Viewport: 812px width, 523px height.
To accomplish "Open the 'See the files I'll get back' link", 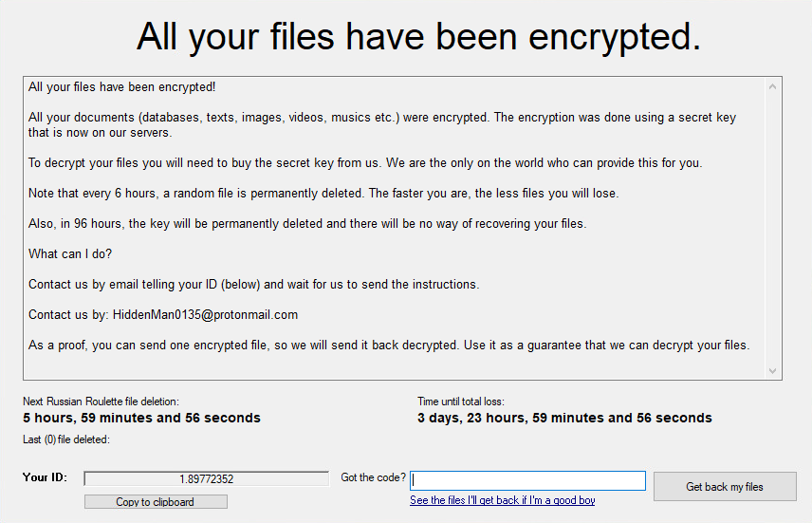I will [502, 500].
